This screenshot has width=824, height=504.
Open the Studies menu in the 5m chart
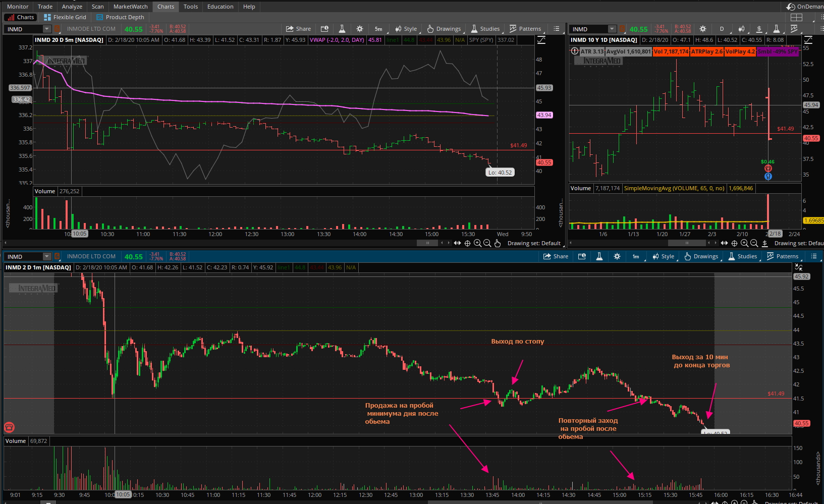[x=485, y=29]
